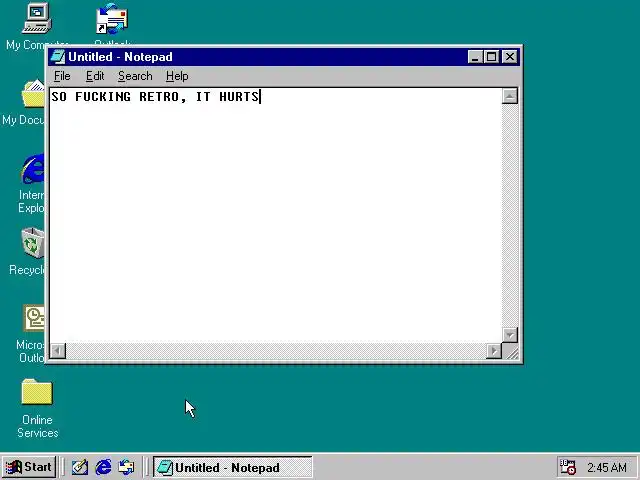Open the Search menu
640x480 pixels.
[x=135, y=76]
